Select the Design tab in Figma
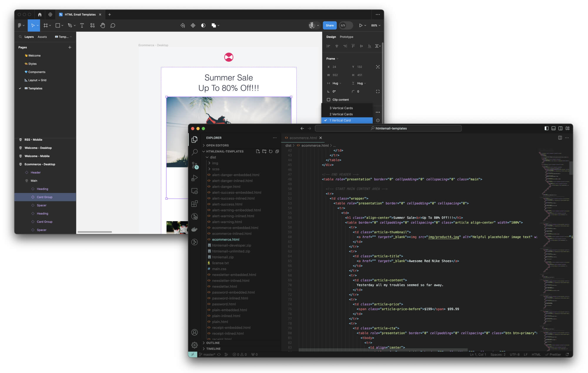The image size is (588, 373). (x=331, y=37)
